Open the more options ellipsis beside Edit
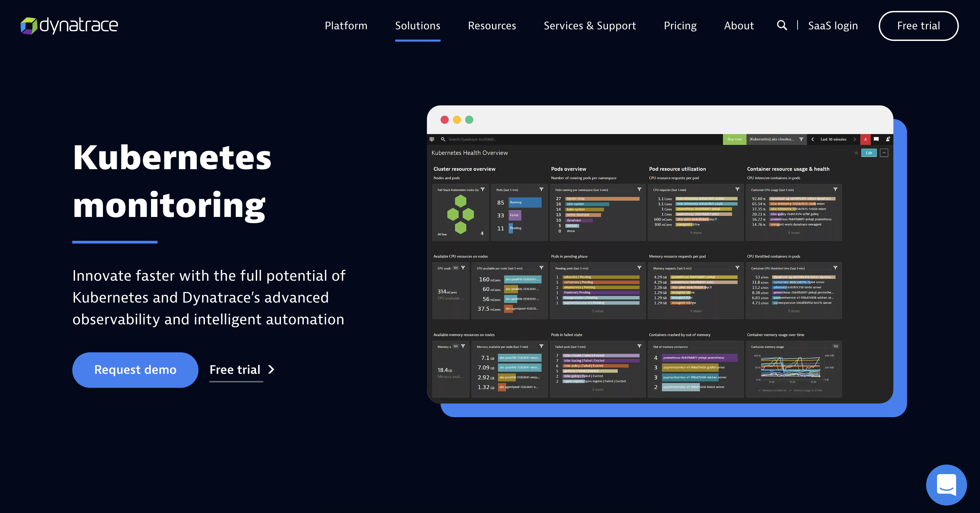980x513 pixels. click(884, 153)
